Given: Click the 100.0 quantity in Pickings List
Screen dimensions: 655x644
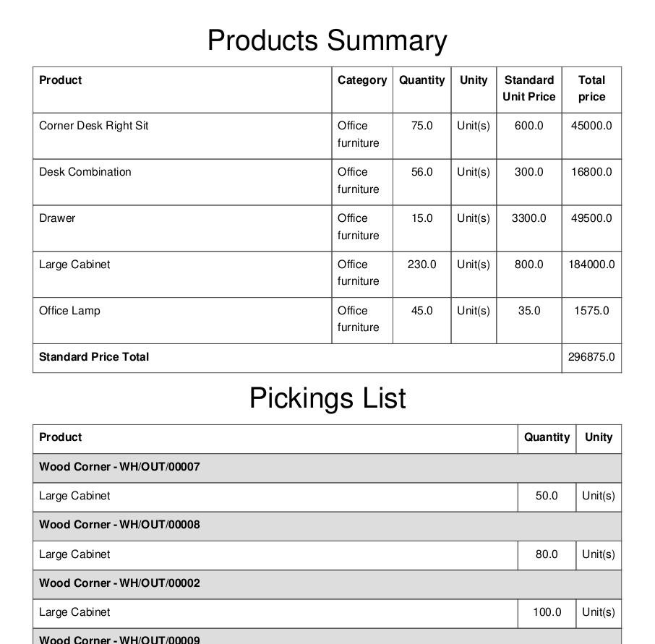Looking at the screenshot, I should click(547, 612).
